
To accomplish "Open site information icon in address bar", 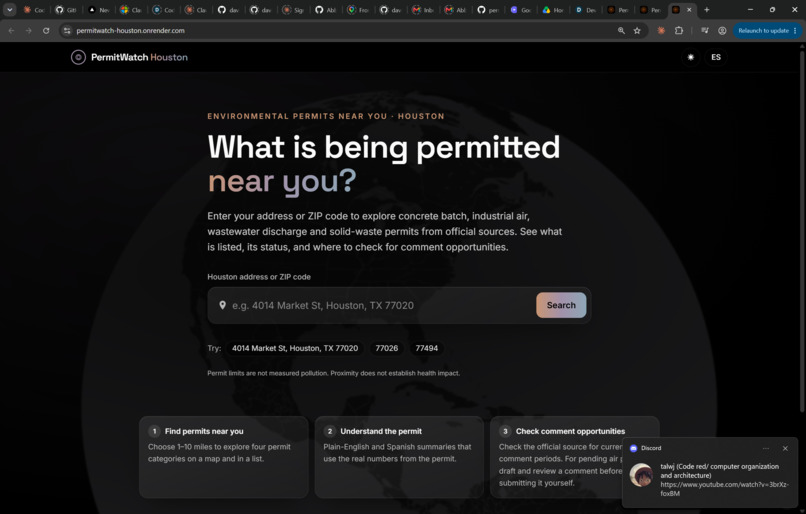I will pos(67,31).
